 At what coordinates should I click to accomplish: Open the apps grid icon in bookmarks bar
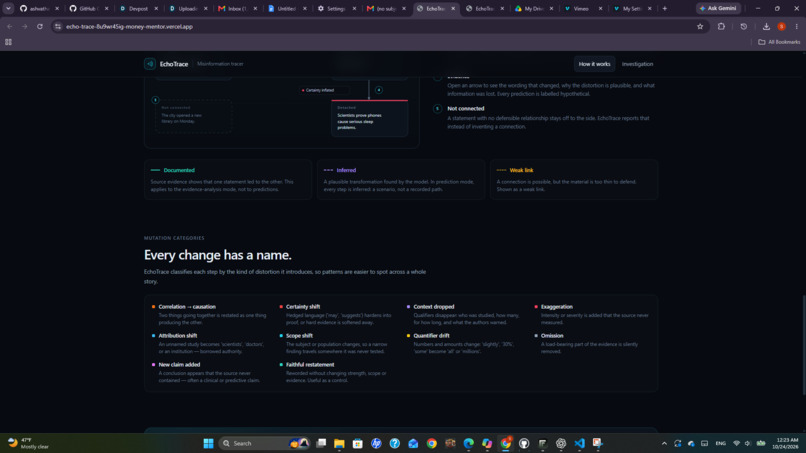(8, 42)
